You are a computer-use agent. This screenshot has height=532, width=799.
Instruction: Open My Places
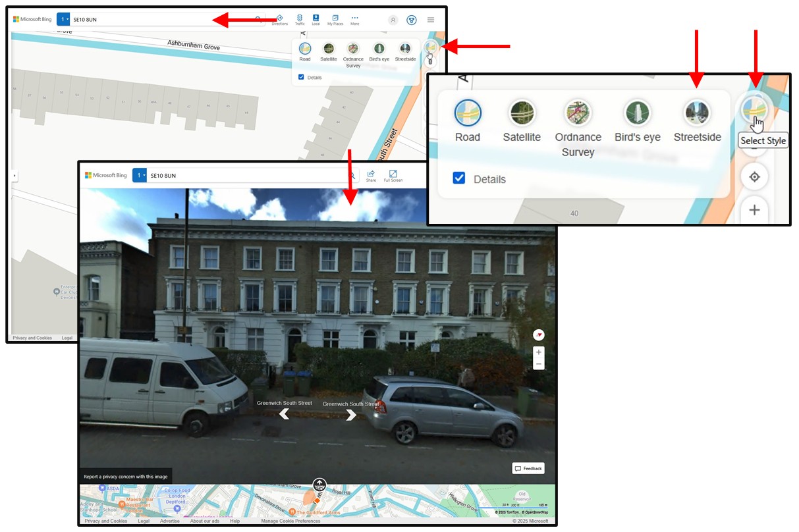pos(335,19)
